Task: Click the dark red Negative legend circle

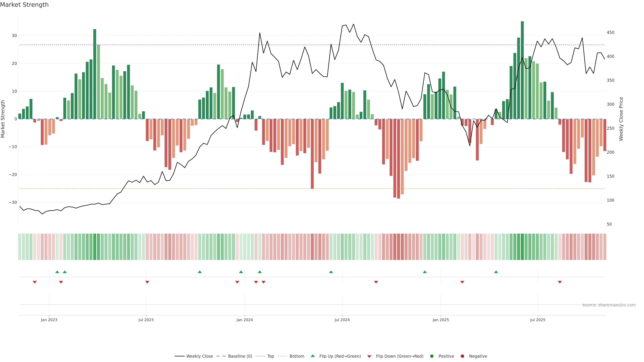Action: (462, 356)
